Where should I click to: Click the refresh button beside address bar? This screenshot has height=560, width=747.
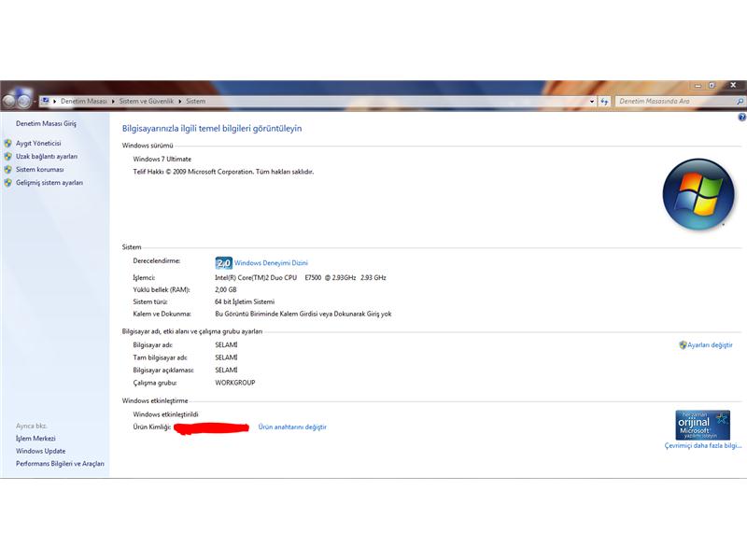(604, 102)
